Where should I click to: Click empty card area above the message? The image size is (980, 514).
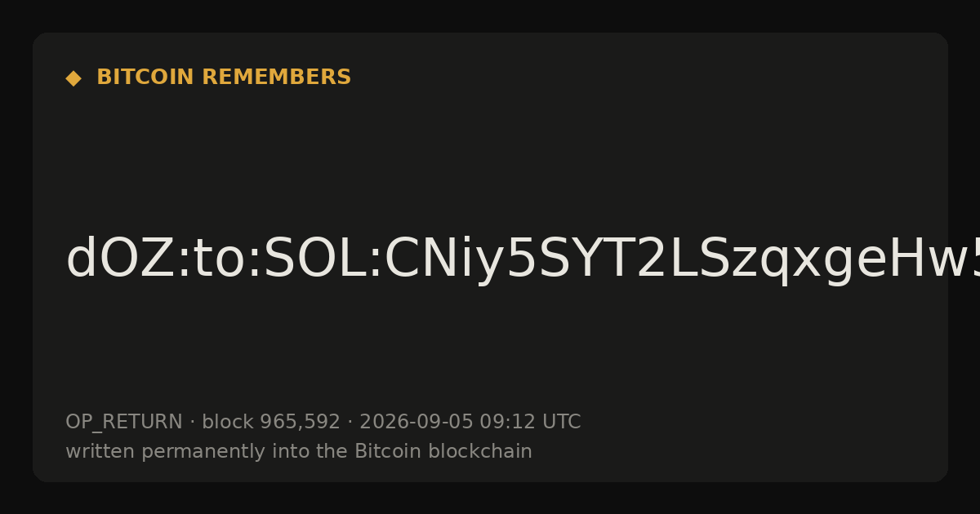(x=490, y=155)
